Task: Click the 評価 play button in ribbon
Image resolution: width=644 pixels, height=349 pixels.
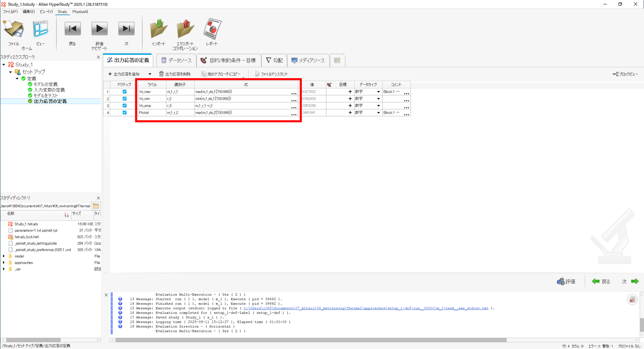Action: tap(100, 29)
